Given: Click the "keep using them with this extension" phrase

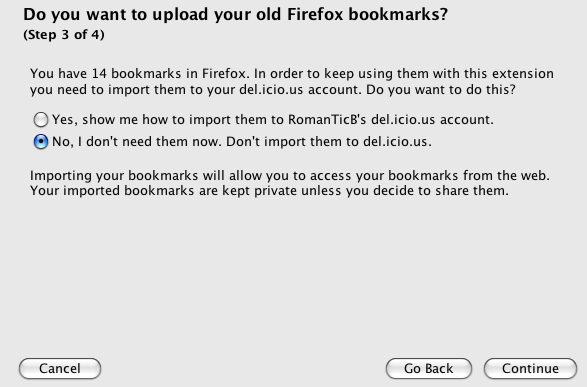Looking at the screenshot, I should pos(439,73).
